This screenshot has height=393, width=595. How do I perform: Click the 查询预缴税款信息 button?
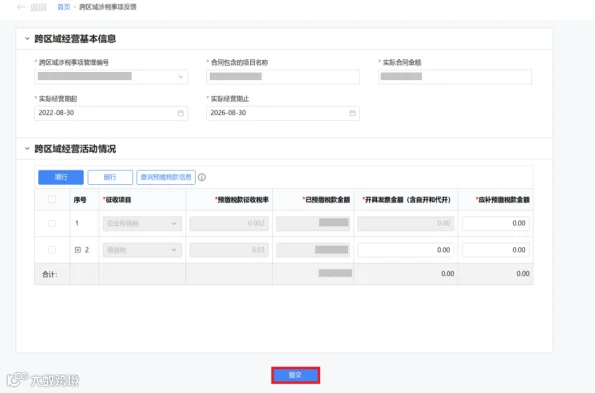[166, 177]
